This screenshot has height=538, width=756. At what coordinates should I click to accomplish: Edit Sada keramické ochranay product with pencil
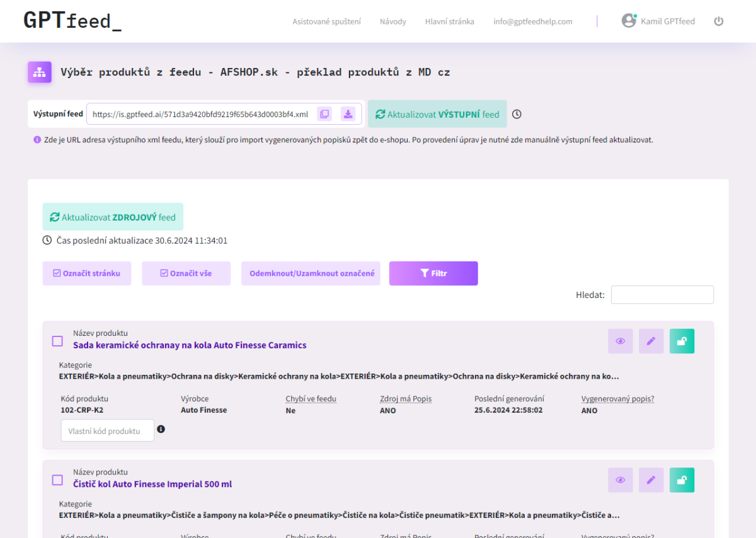pos(651,341)
